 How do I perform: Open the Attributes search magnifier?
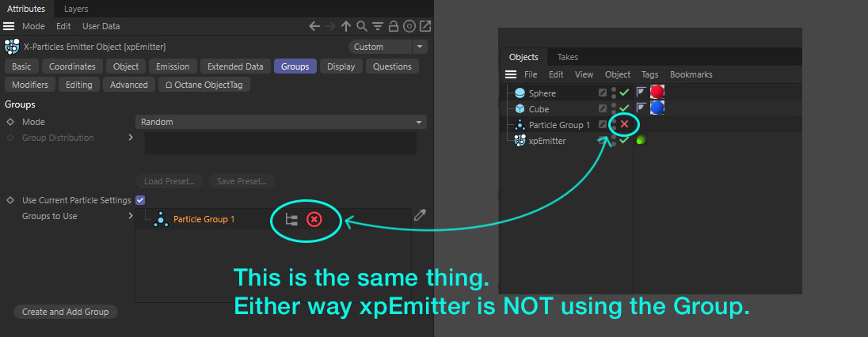362,26
